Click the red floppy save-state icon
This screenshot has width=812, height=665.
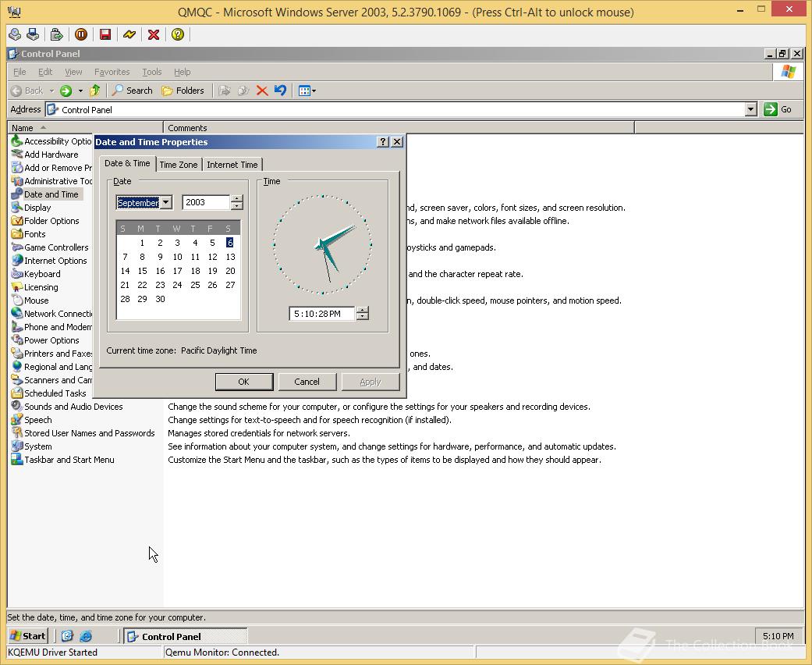pyautogui.click(x=105, y=34)
